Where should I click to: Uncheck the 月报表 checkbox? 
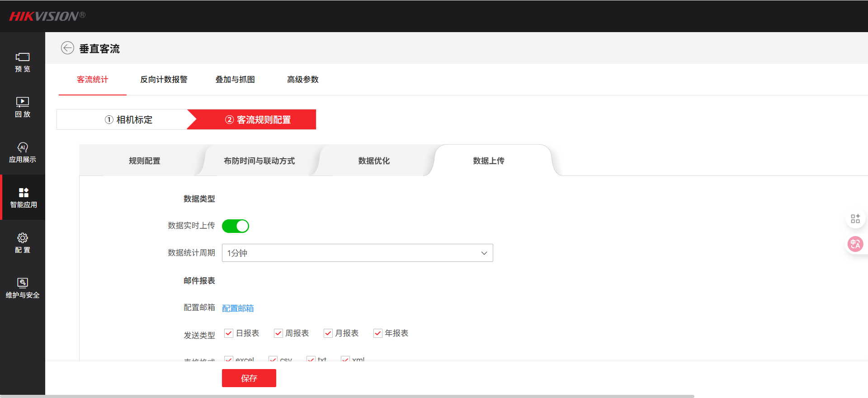(328, 333)
